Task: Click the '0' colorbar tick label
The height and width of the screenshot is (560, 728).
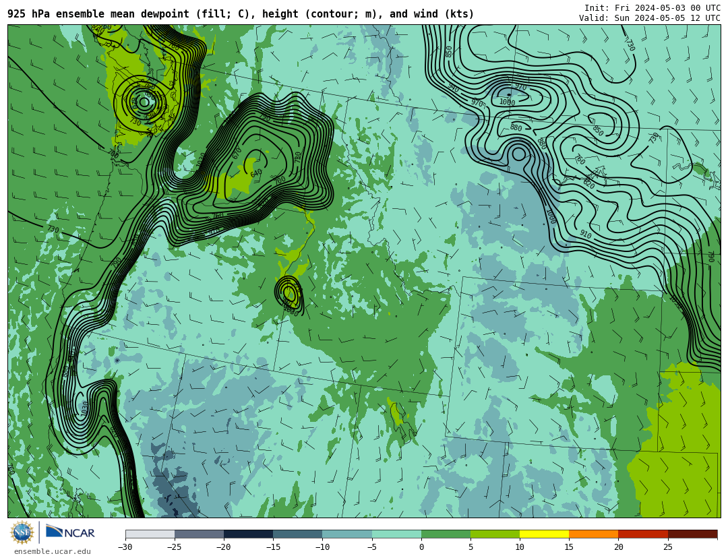Action: [421, 547]
